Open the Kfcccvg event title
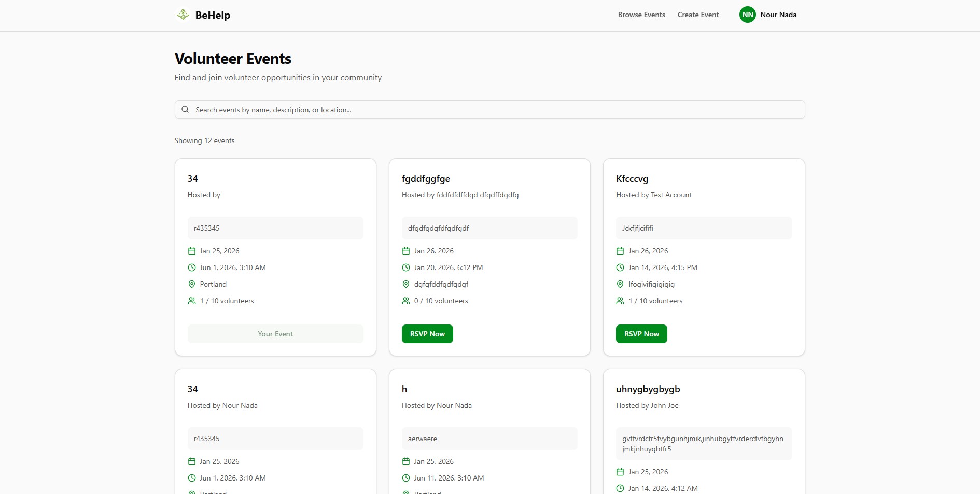 coord(632,179)
